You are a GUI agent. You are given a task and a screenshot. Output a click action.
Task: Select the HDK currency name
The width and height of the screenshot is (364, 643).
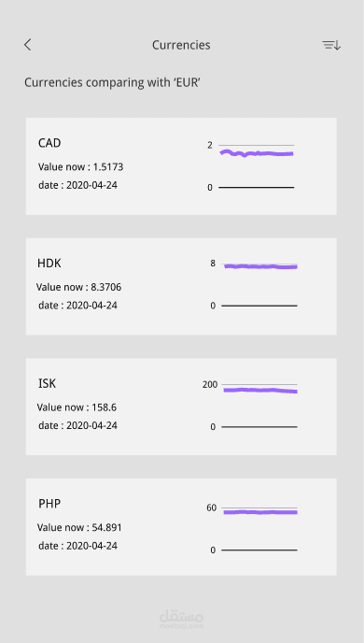point(49,263)
